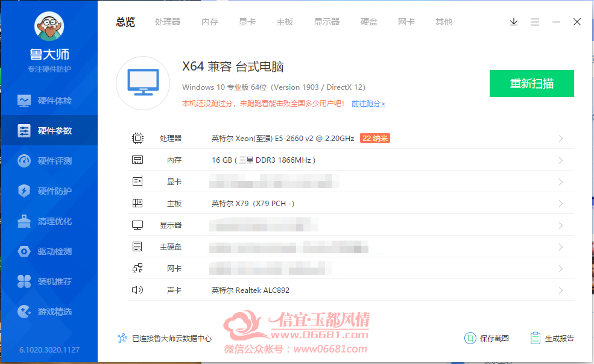Expand the 主硬盘 row chevron

pyautogui.click(x=561, y=247)
